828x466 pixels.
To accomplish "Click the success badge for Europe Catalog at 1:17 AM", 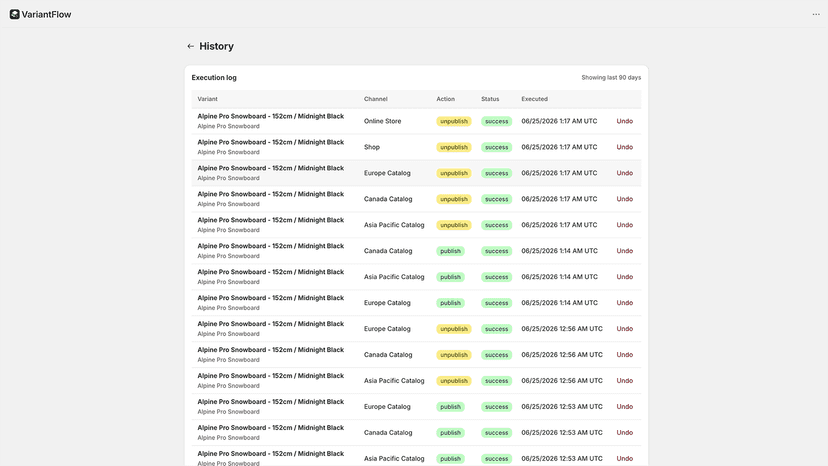I will click(x=496, y=173).
